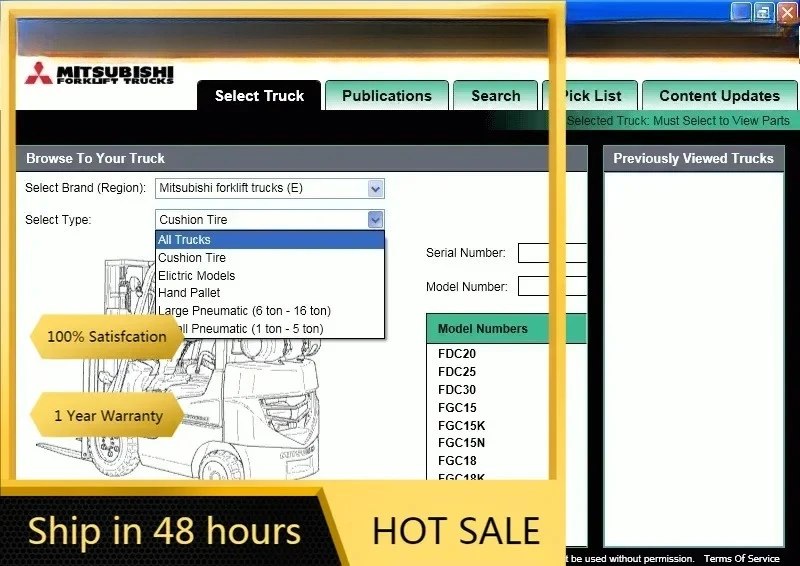
Task: Open the Terms Of Service link
Action: [741, 558]
